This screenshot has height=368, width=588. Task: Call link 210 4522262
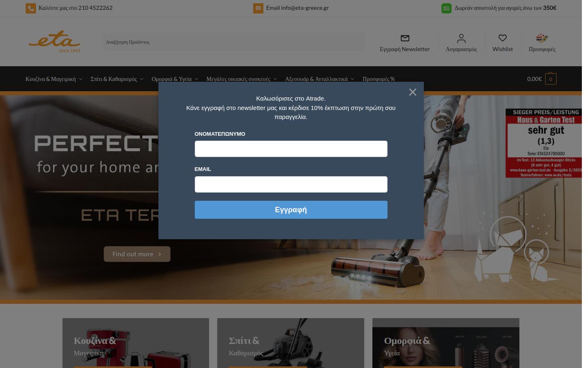click(95, 8)
